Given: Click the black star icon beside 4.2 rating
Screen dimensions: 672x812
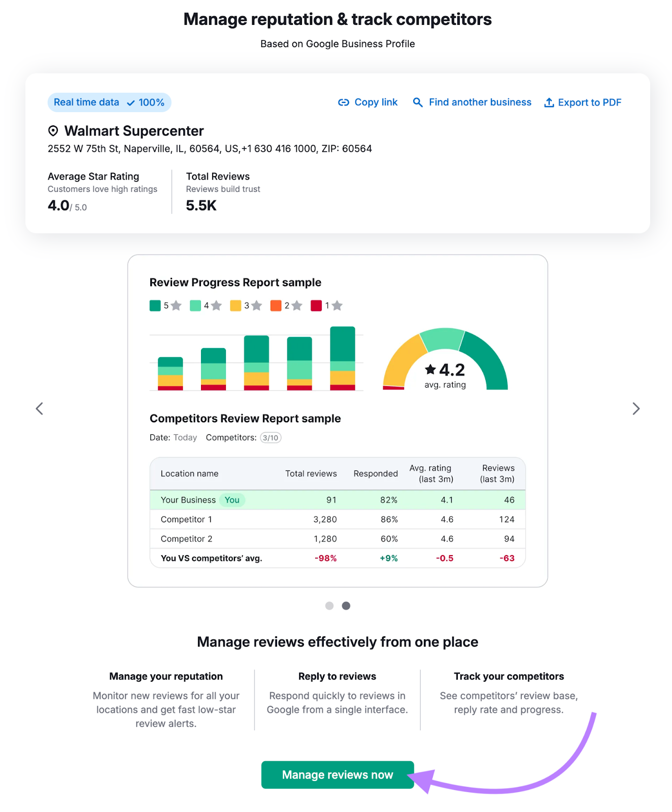Looking at the screenshot, I should (x=430, y=369).
